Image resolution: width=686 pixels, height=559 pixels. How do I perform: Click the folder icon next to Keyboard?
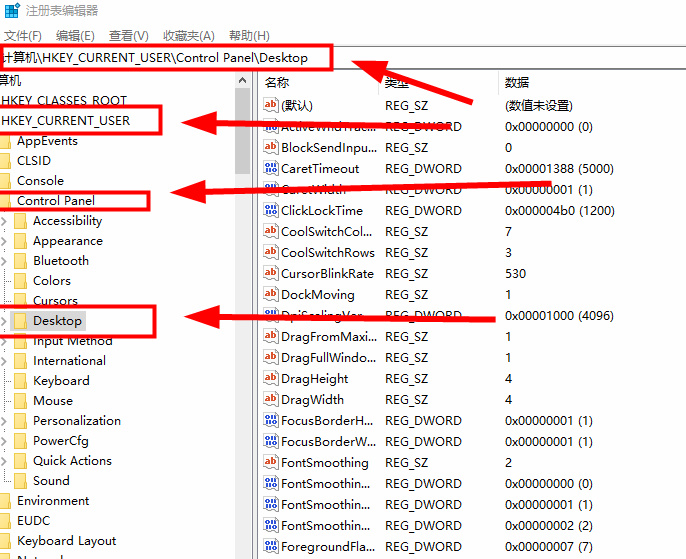(x=20, y=381)
